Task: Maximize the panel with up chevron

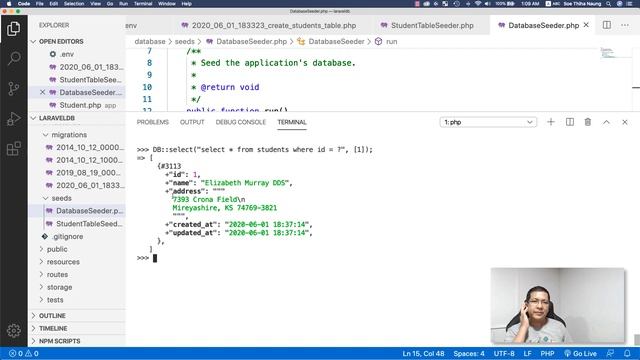Action: (606, 122)
